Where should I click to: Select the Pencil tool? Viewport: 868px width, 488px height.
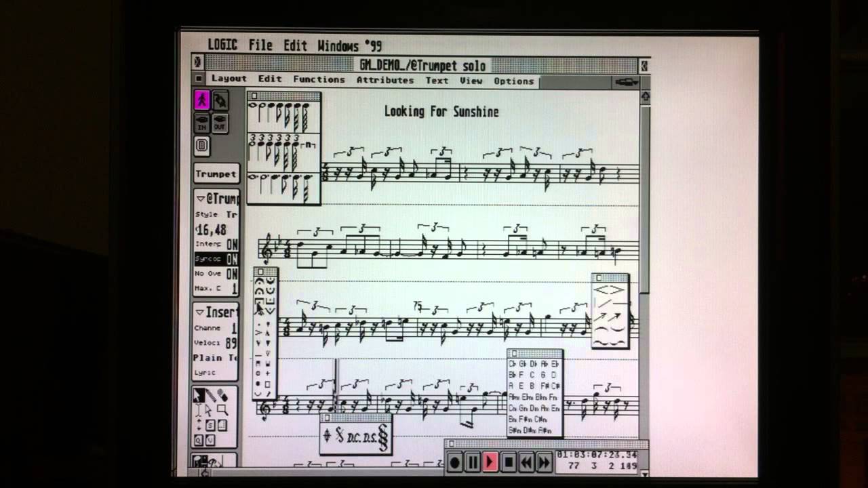[x=211, y=395]
